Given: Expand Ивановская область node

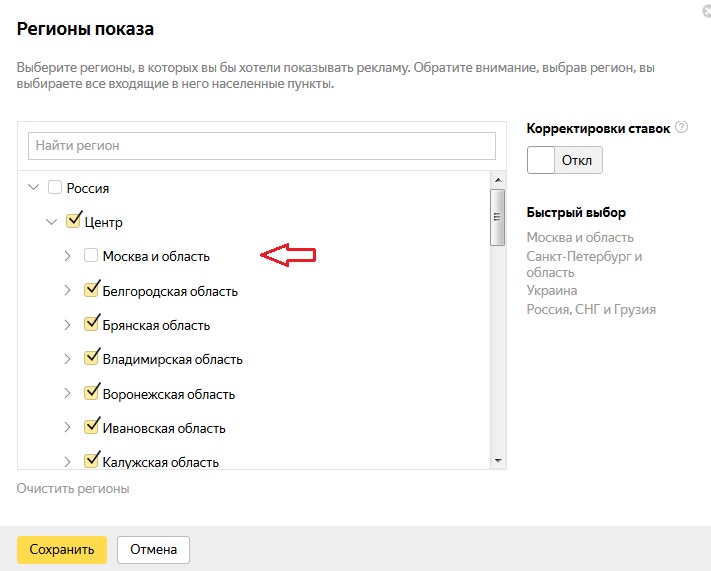Looking at the screenshot, I should 67,427.
